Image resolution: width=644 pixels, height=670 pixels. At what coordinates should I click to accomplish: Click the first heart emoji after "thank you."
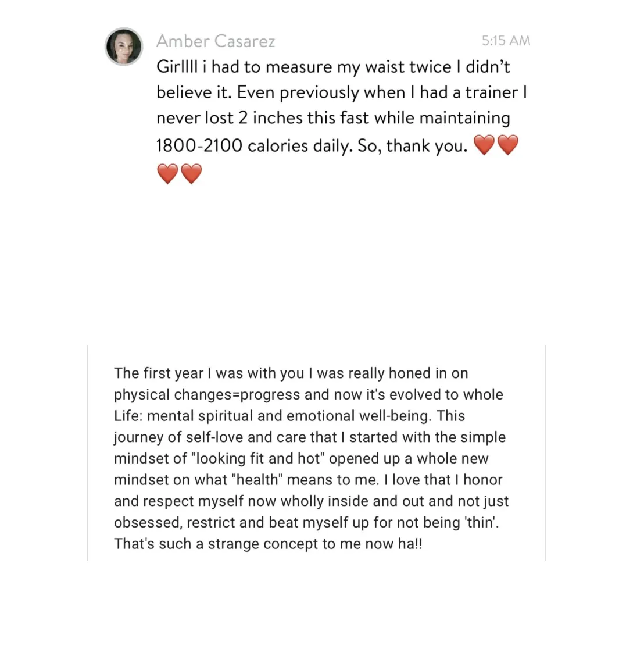coord(484,145)
